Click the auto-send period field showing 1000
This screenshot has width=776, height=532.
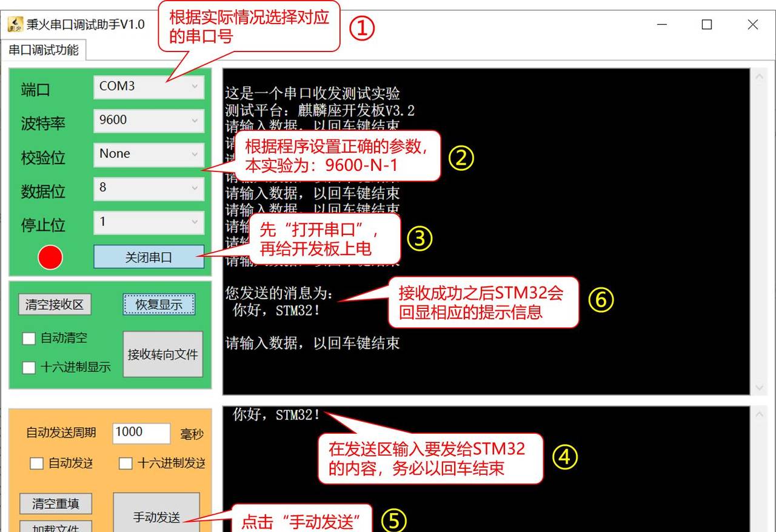(142, 432)
